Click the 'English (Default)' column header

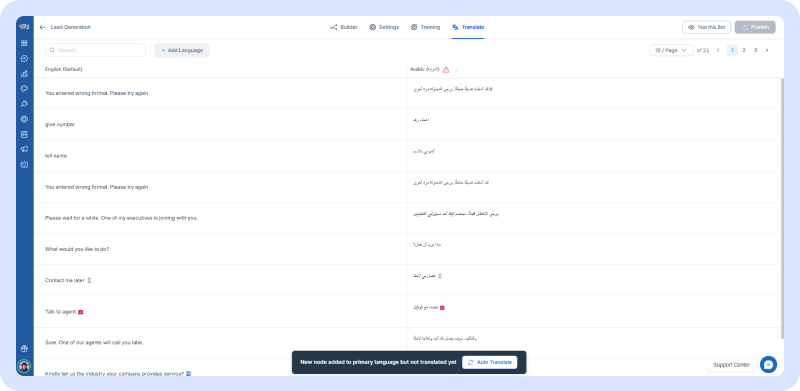pos(64,69)
